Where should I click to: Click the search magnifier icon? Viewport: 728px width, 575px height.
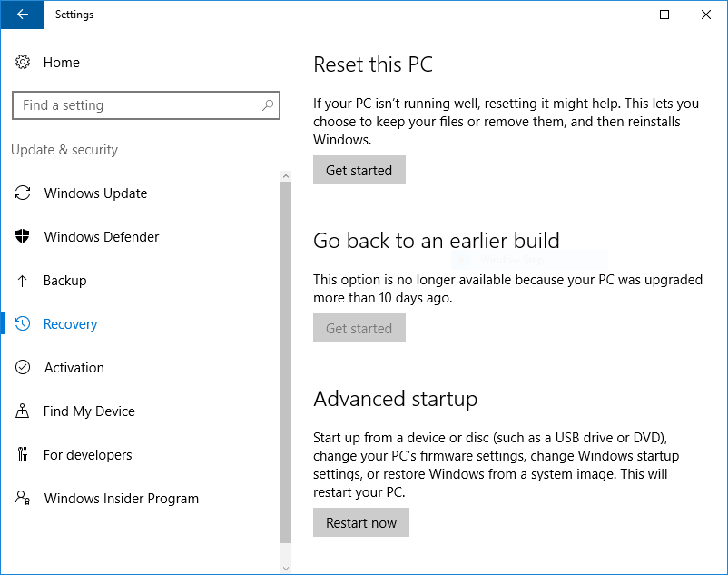[x=268, y=105]
